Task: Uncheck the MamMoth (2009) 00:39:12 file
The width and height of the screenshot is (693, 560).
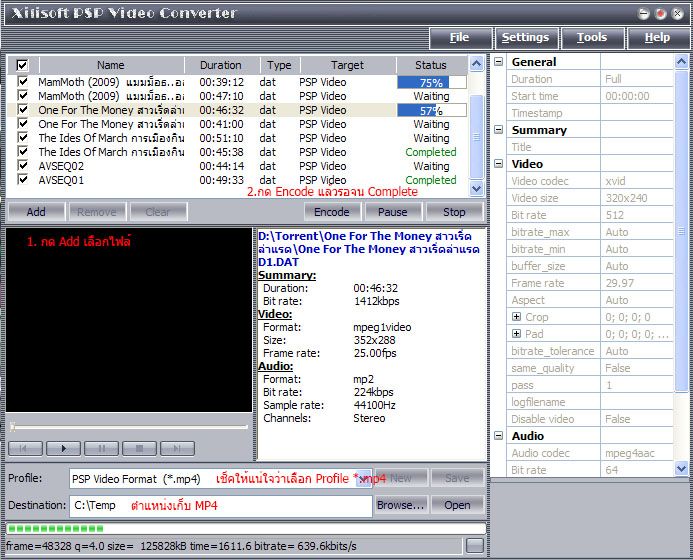Action: click(x=23, y=81)
